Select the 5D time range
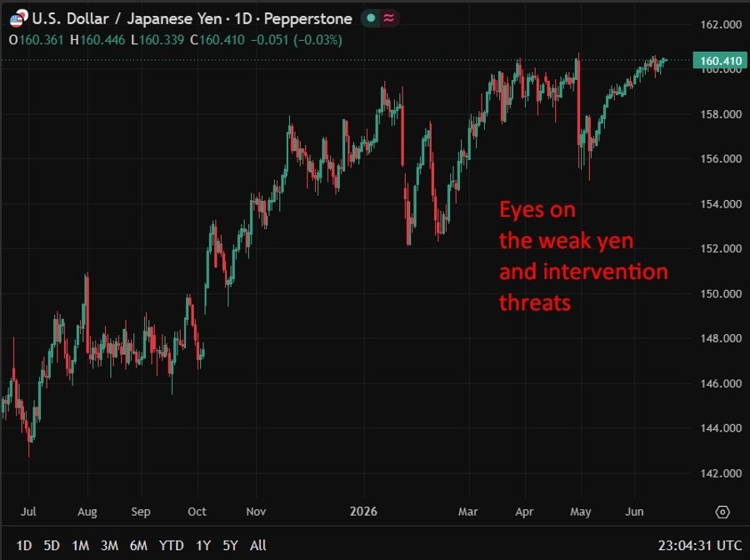750x560 pixels. point(52,546)
